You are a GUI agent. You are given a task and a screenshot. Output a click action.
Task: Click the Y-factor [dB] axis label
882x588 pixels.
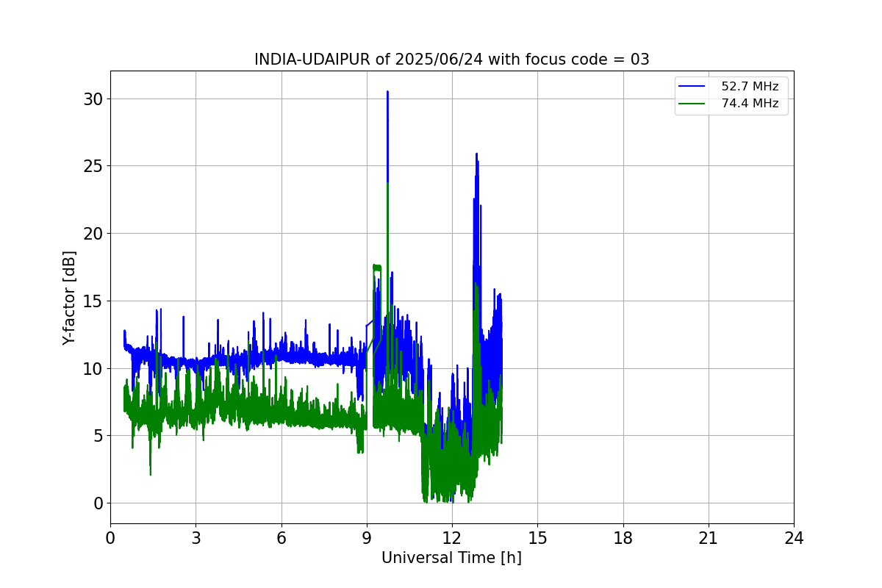(69, 298)
